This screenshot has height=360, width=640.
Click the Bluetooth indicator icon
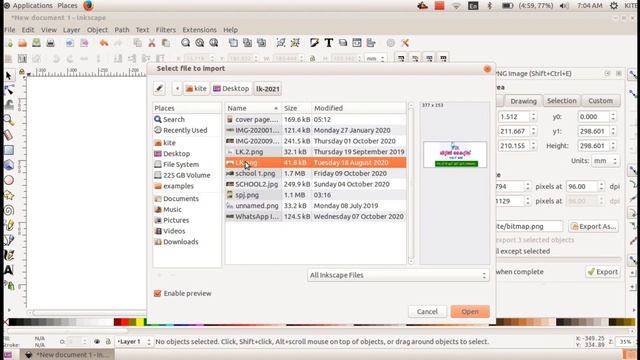pyautogui.click(x=490, y=6)
